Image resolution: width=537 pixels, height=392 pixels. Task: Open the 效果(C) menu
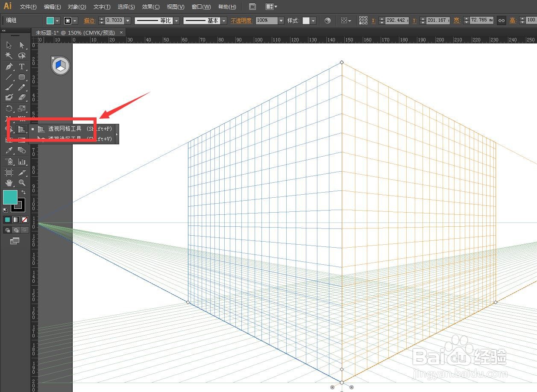click(151, 7)
